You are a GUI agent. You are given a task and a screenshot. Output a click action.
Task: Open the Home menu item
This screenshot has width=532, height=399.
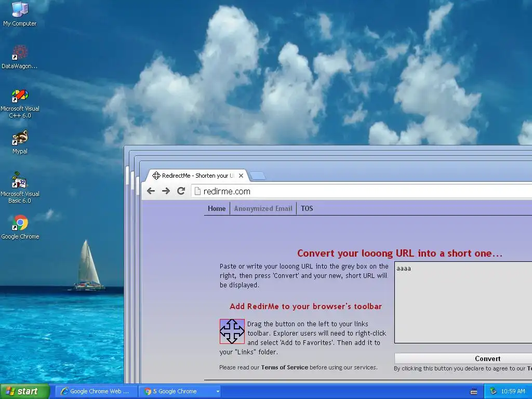(x=217, y=208)
